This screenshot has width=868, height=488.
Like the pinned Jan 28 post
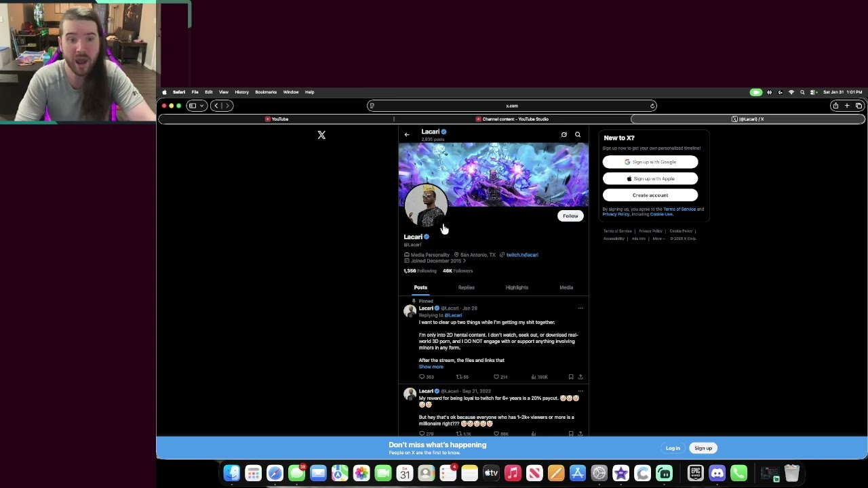coord(500,377)
